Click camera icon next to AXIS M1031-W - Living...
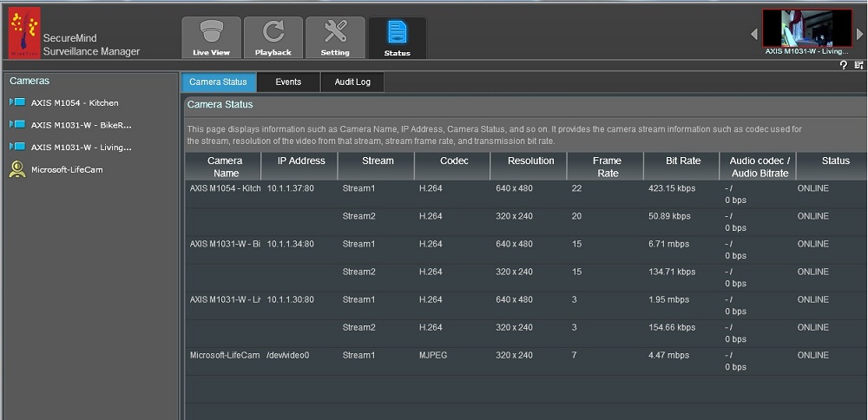 coord(17,147)
